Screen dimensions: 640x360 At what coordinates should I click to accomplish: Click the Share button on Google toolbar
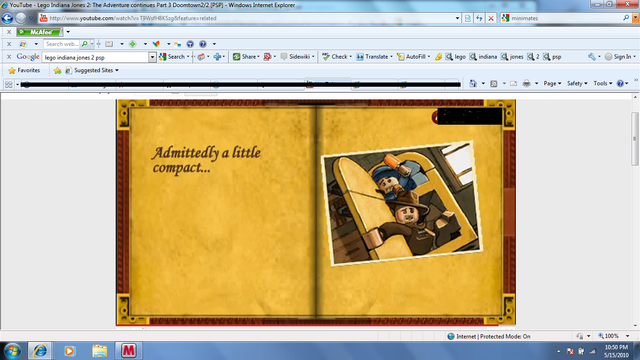tap(245, 57)
